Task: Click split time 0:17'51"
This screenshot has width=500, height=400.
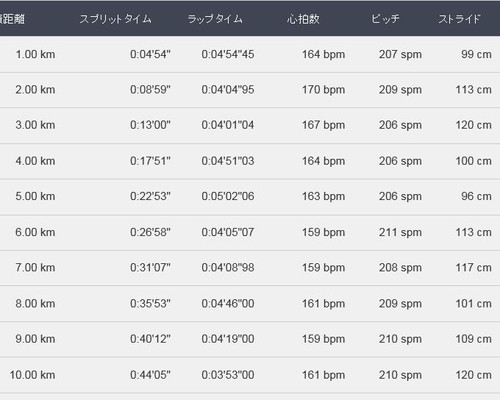Action: pos(150,161)
